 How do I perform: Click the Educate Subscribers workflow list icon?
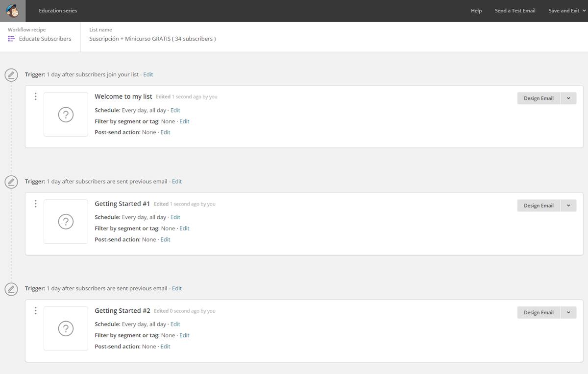click(x=11, y=39)
